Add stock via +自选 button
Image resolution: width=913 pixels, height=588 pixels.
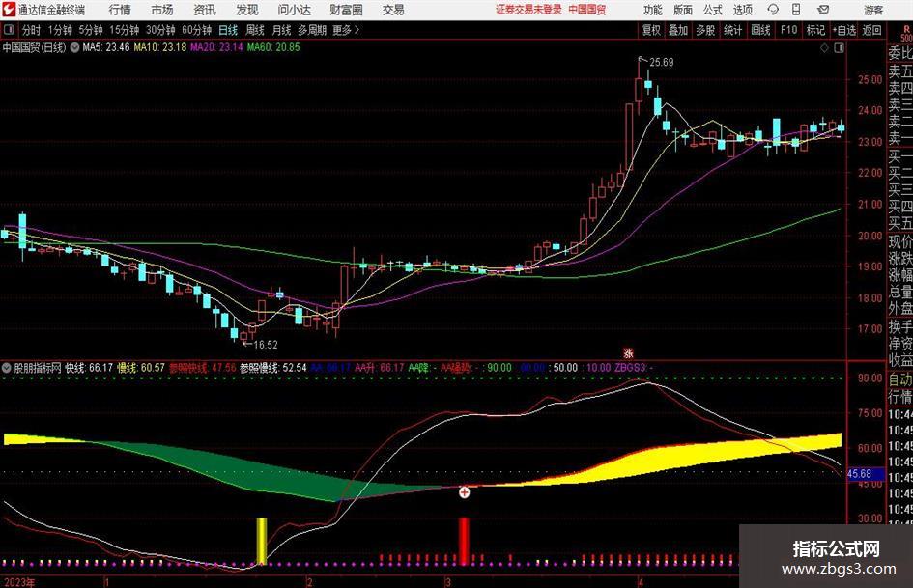843,30
